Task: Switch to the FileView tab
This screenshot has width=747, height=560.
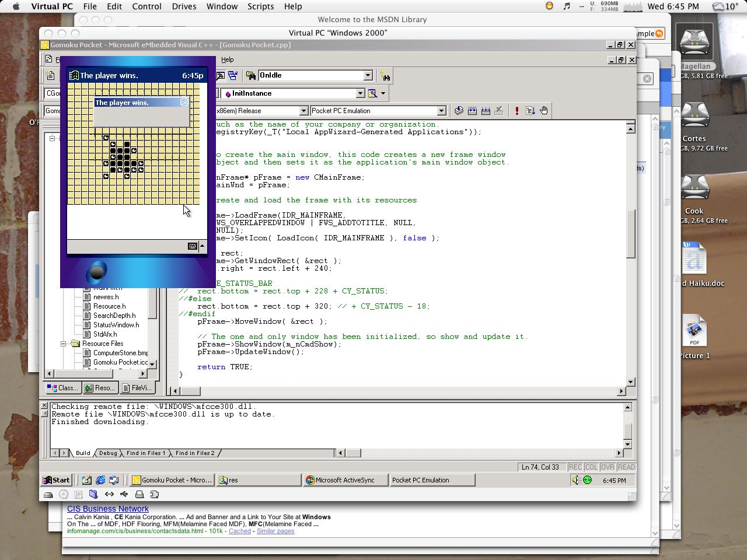Action: coord(137,388)
